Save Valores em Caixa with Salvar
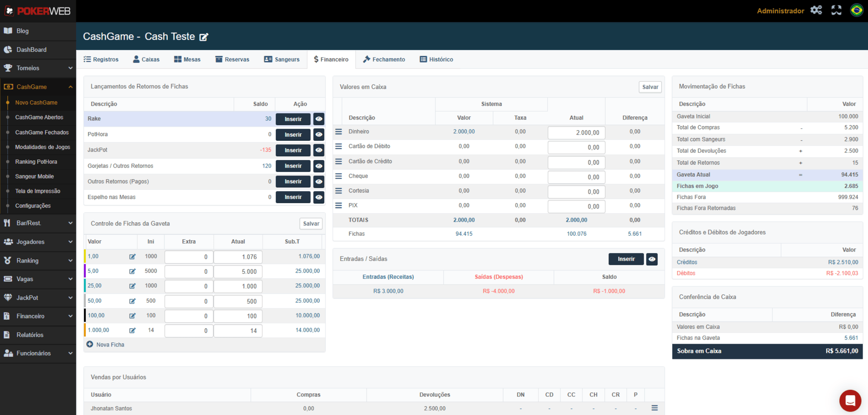The image size is (868, 415). click(650, 87)
